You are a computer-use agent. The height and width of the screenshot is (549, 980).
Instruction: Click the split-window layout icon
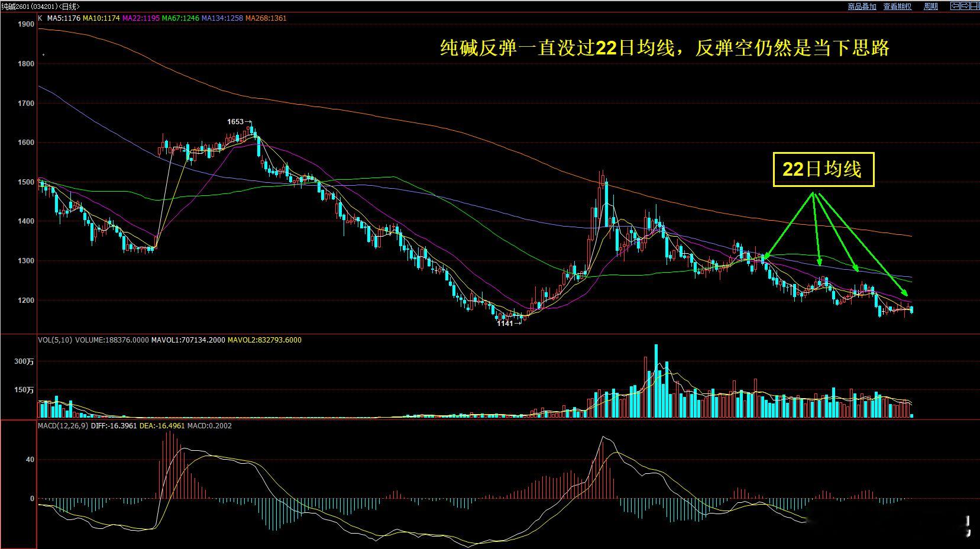[975, 6]
